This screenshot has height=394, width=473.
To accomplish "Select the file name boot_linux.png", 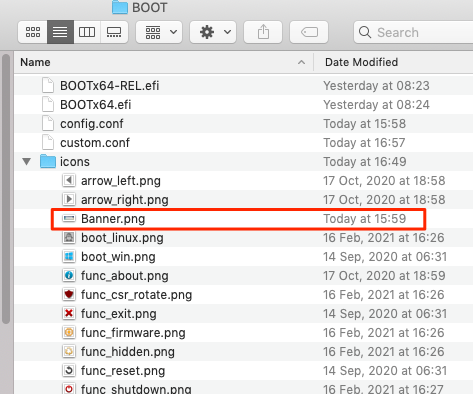I will tap(122, 238).
